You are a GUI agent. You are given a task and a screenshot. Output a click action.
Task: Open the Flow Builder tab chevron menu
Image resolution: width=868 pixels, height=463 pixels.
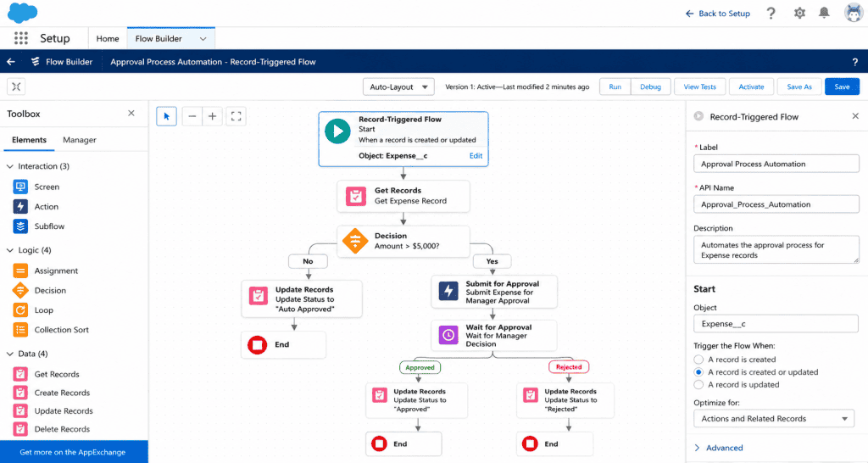(203, 39)
